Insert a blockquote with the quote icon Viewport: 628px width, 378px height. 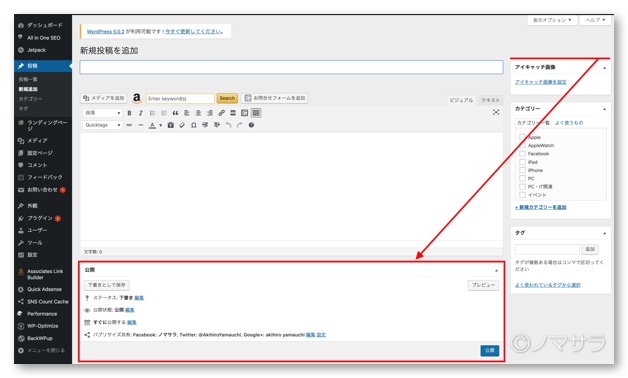[175, 113]
